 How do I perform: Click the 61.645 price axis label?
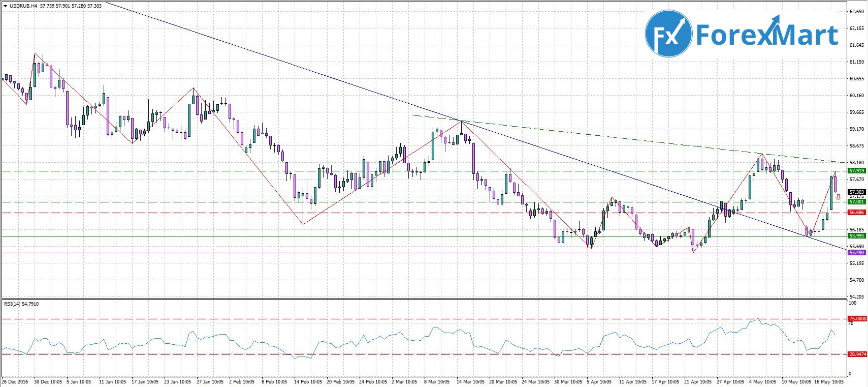(857, 45)
